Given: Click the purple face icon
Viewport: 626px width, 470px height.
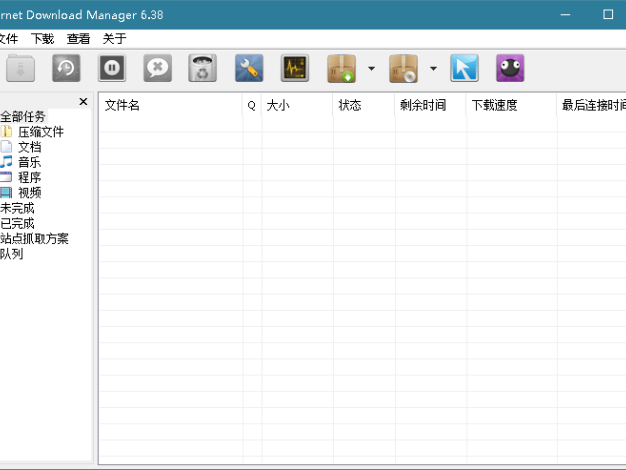Looking at the screenshot, I should [x=510, y=68].
